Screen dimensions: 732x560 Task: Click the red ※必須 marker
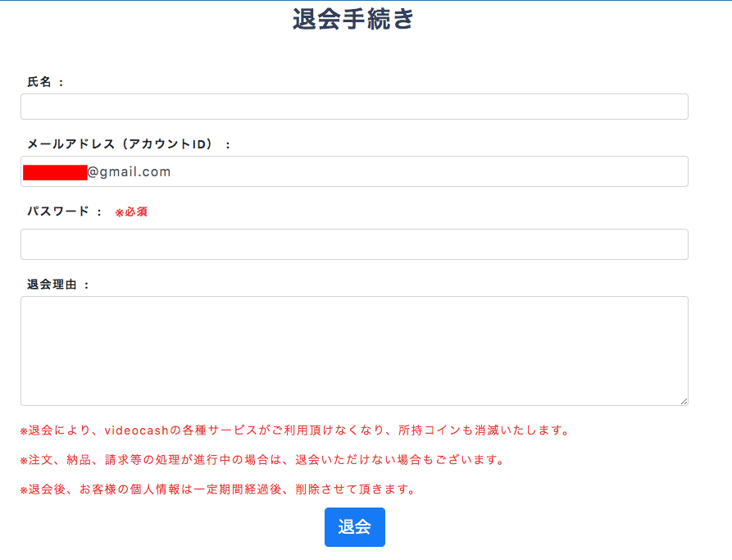(131, 212)
